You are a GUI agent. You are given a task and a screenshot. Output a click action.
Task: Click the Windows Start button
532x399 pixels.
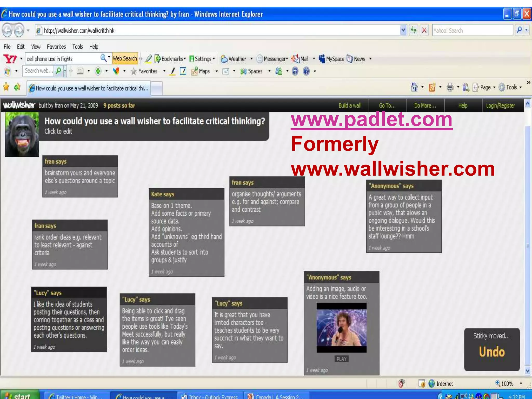point(19,395)
